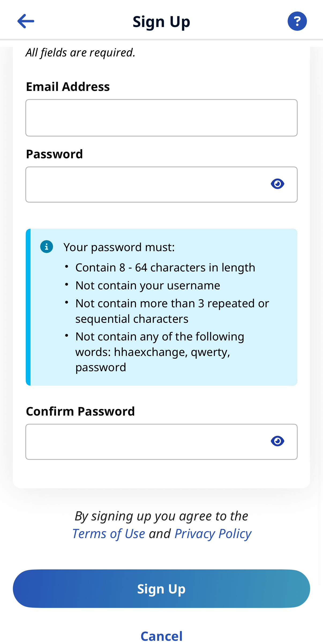323x644 pixels.
Task: Open the Privacy Policy link
Action: click(x=213, y=534)
